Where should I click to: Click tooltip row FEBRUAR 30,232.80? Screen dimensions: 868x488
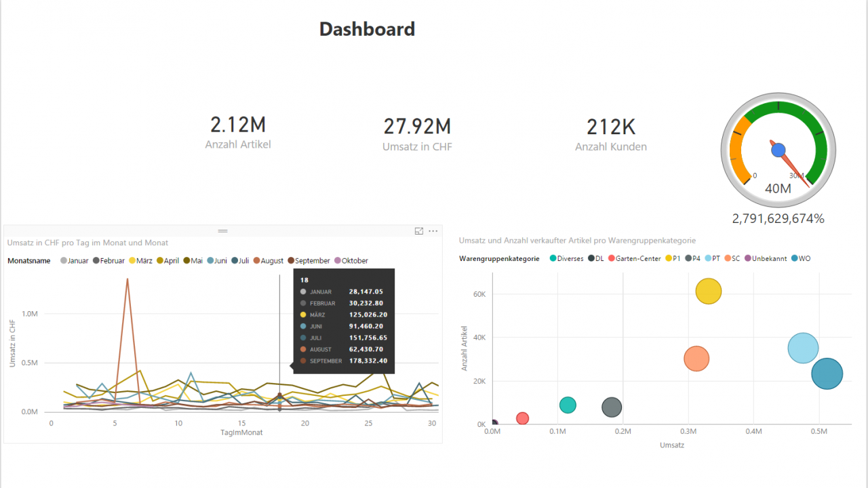[343, 303]
